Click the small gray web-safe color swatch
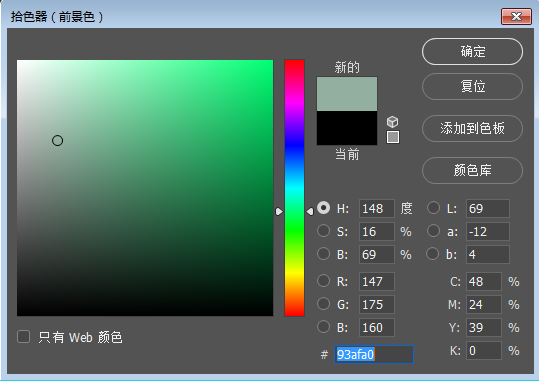This screenshot has width=539, height=381. [393, 137]
